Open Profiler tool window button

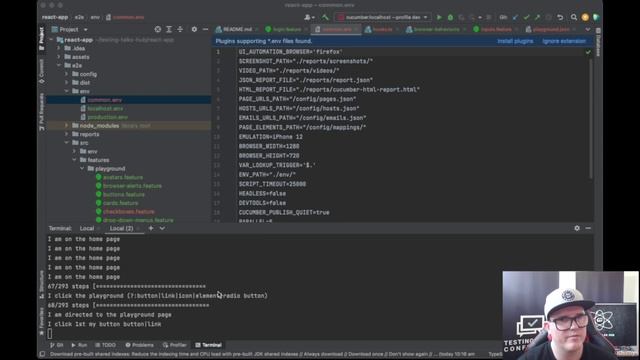click(x=175, y=345)
